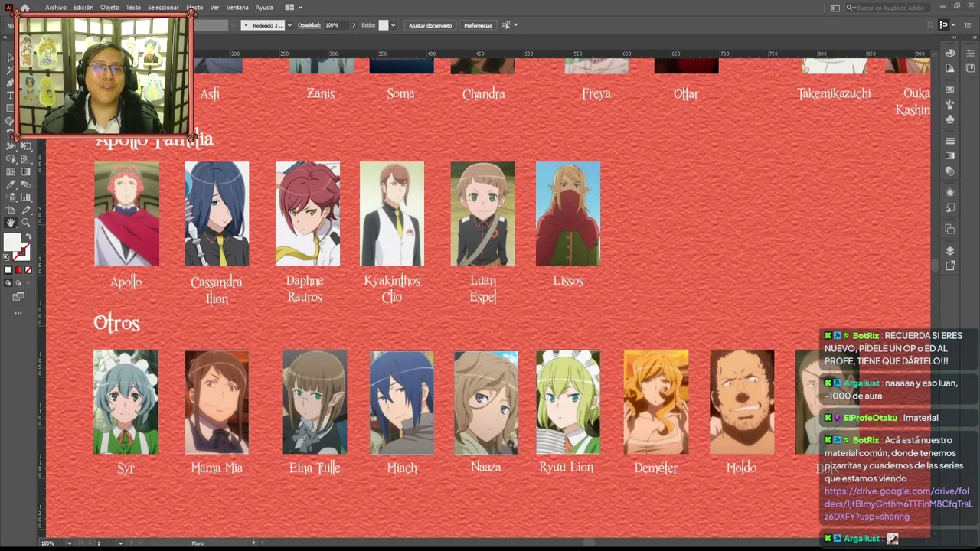Open the Seleccionar menu

pos(163,8)
